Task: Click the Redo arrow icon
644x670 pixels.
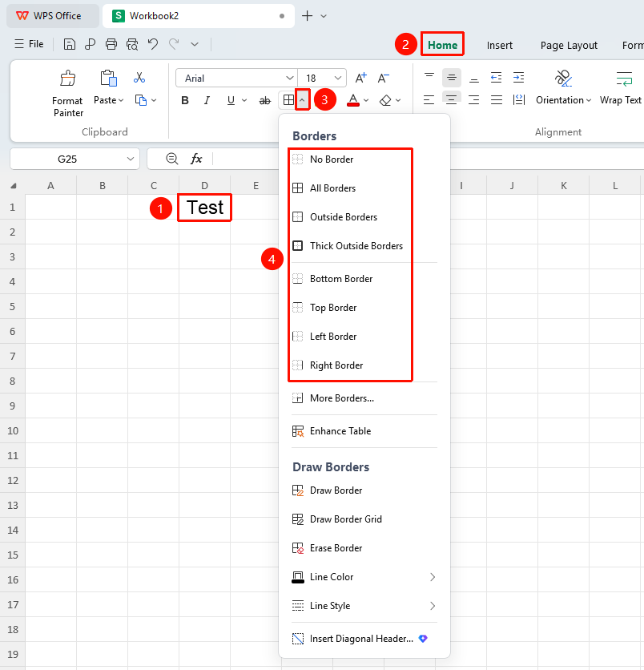Action: 173,43
